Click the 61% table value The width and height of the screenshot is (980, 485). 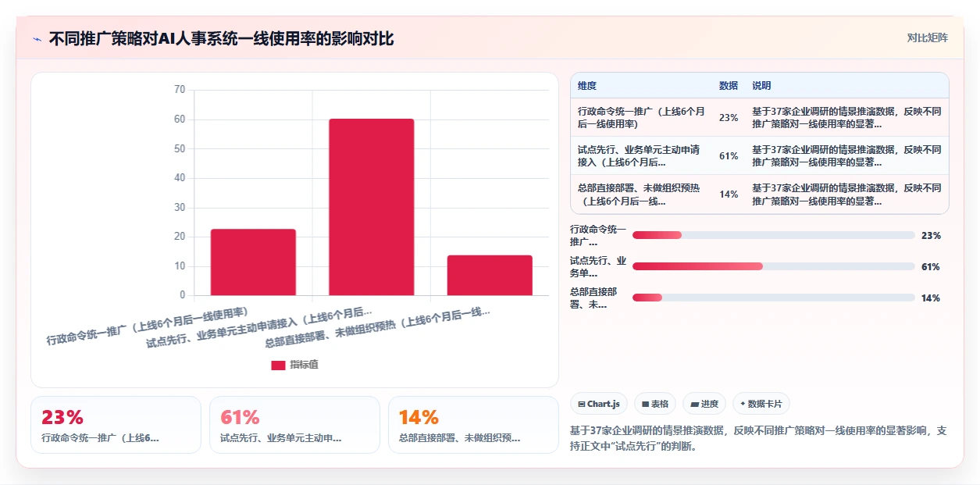coord(729,156)
